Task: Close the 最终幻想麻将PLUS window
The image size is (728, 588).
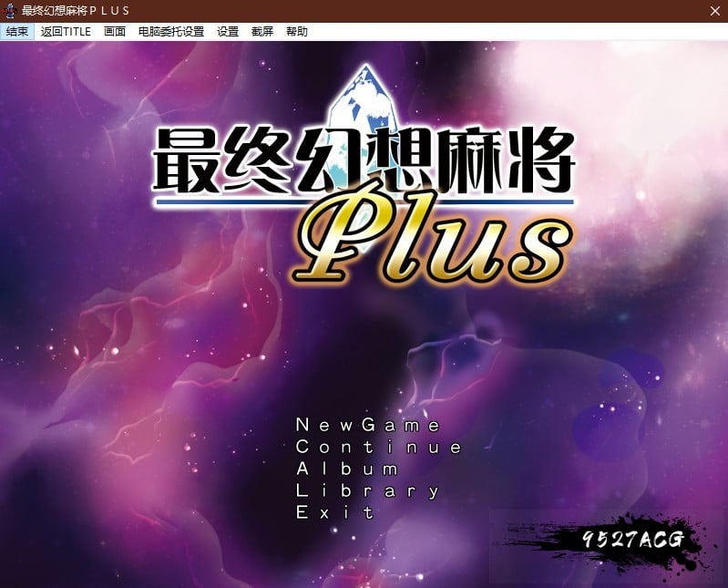Action: coord(715,11)
